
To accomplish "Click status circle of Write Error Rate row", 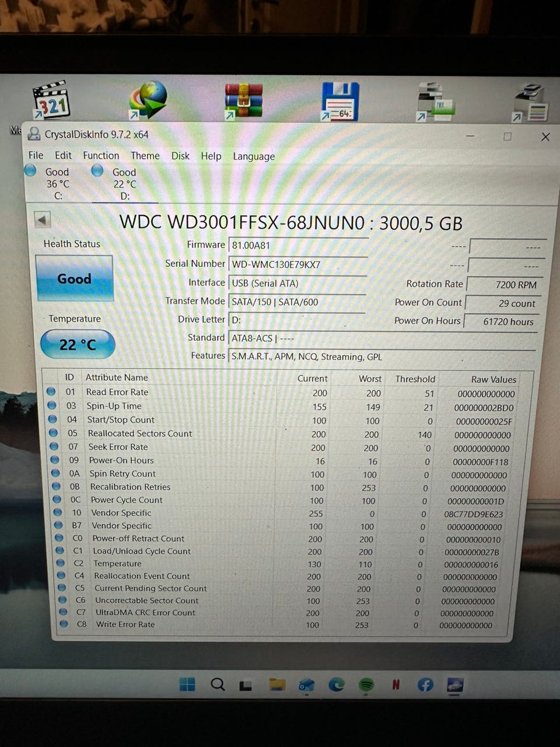I will [x=64, y=623].
